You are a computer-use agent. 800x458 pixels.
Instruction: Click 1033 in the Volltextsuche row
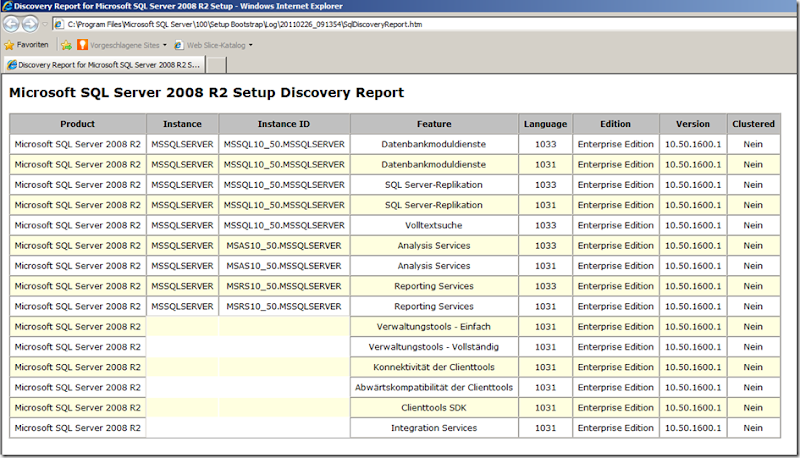pyautogui.click(x=545, y=225)
